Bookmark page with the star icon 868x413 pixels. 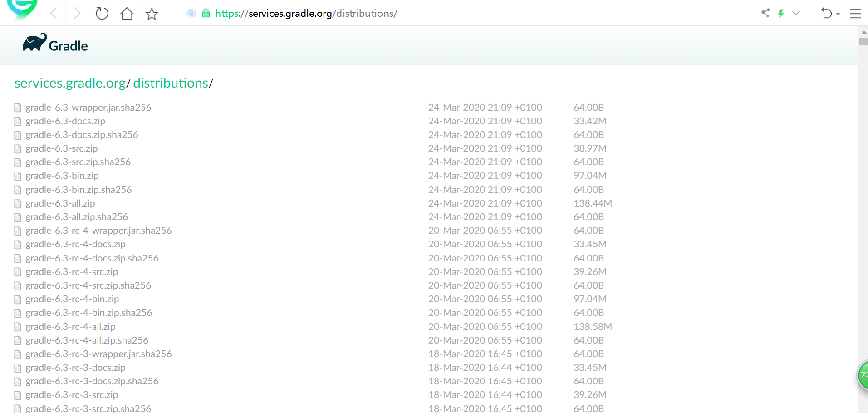[152, 14]
